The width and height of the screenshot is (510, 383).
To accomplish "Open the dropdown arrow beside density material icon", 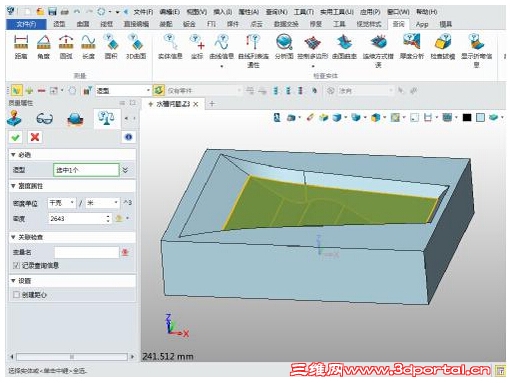I will pos(127,218).
